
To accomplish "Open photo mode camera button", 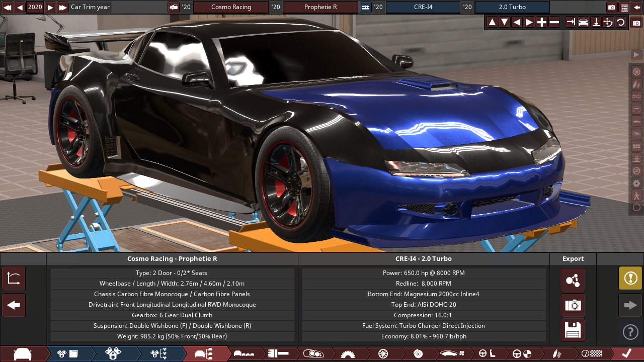I will [x=636, y=22].
